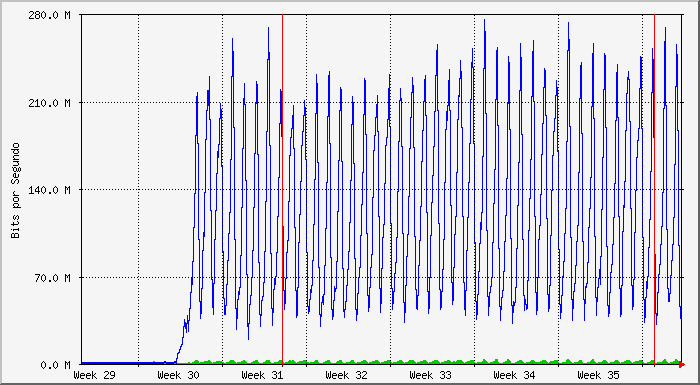Screen dimensions: 700x385
Task: Click the "Week 33" x-axis label
Action: point(430,375)
